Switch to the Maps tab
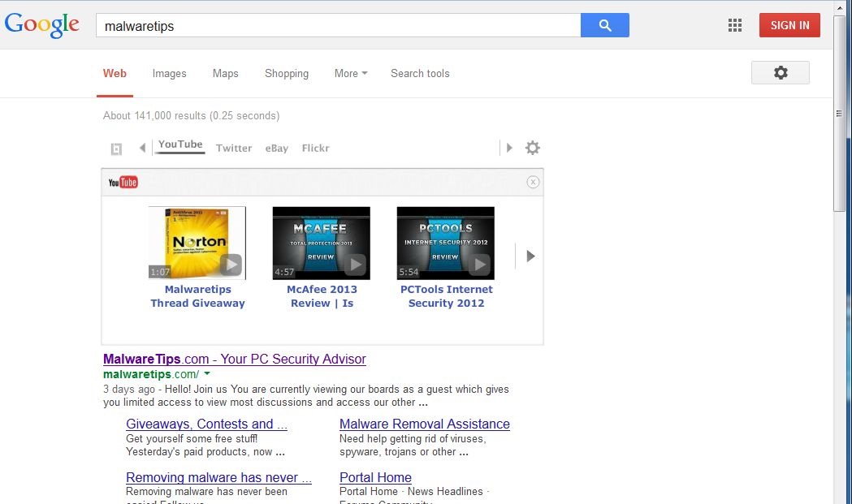The height and width of the screenshot is (504, 852). [x=226, y=73]
